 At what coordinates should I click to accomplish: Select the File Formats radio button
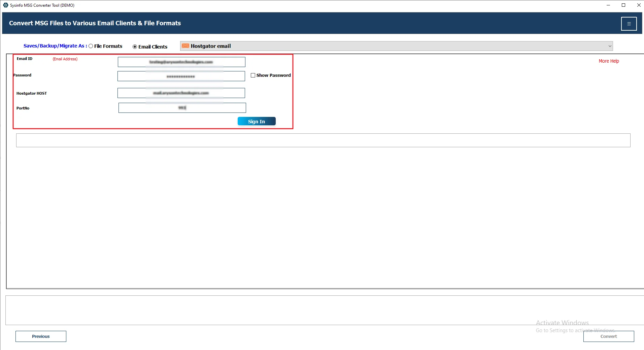point(91,46)
